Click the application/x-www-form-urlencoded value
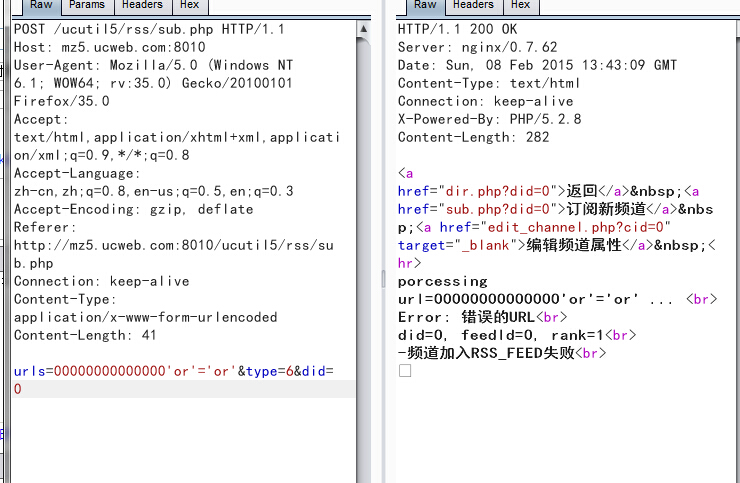 (145, 317)
